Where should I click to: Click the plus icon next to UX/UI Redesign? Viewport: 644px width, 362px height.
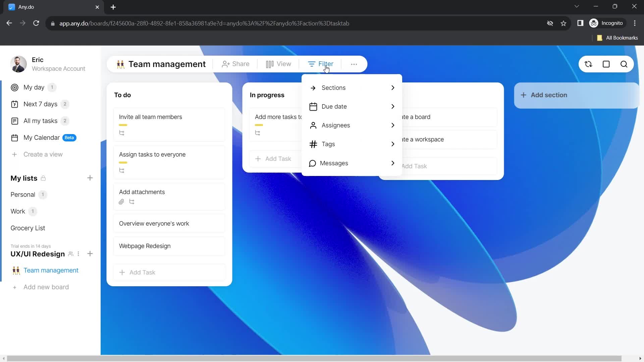coord(90,254)
